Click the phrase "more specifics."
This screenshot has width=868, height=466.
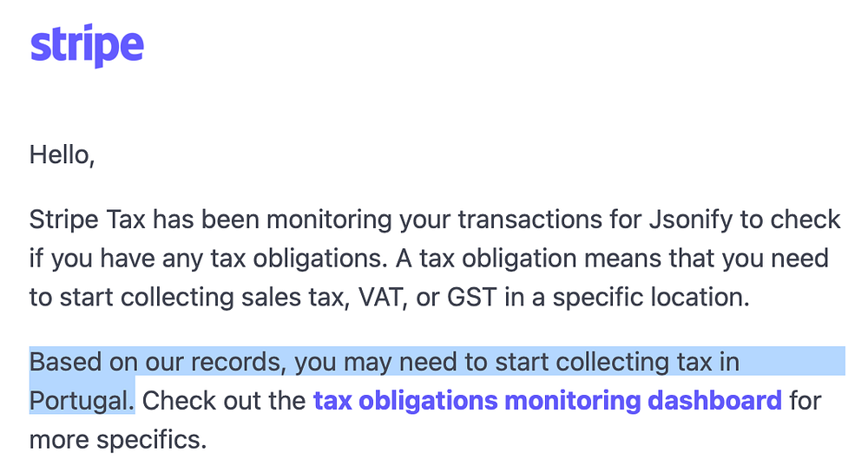(x=118, y=440)
